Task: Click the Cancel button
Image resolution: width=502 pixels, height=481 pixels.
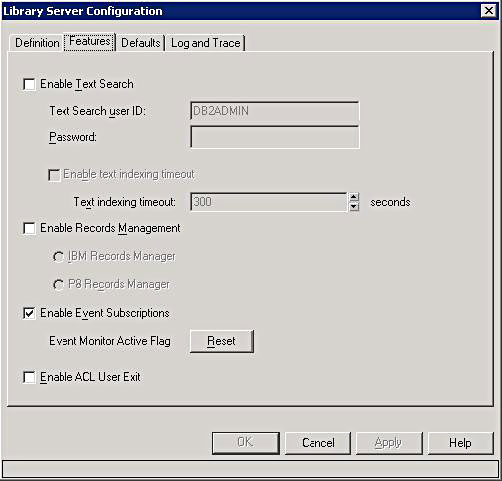Action: pyautogui.click(x=318, y=443)
